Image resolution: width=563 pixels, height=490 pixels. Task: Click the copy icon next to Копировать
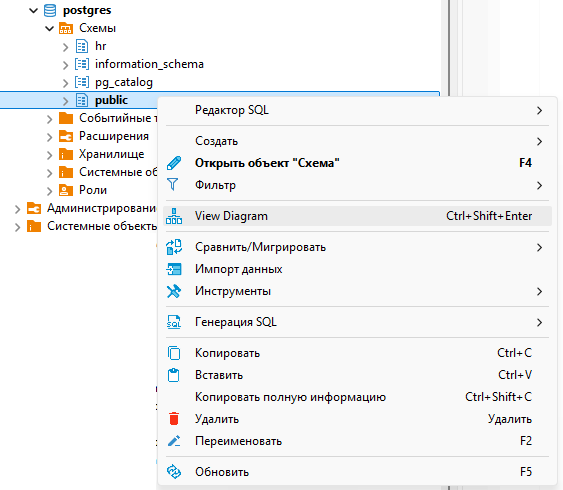pyautogui.click(x=174, y=353)
